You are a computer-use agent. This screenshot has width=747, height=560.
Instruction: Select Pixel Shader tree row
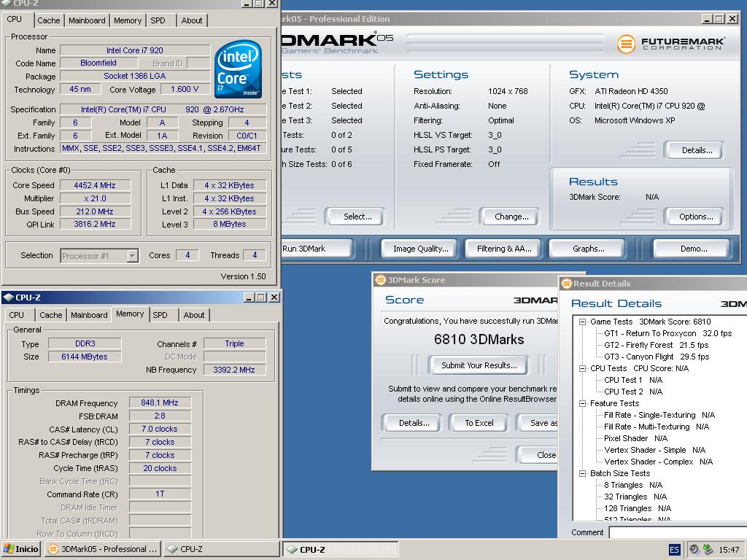[635, 438]
